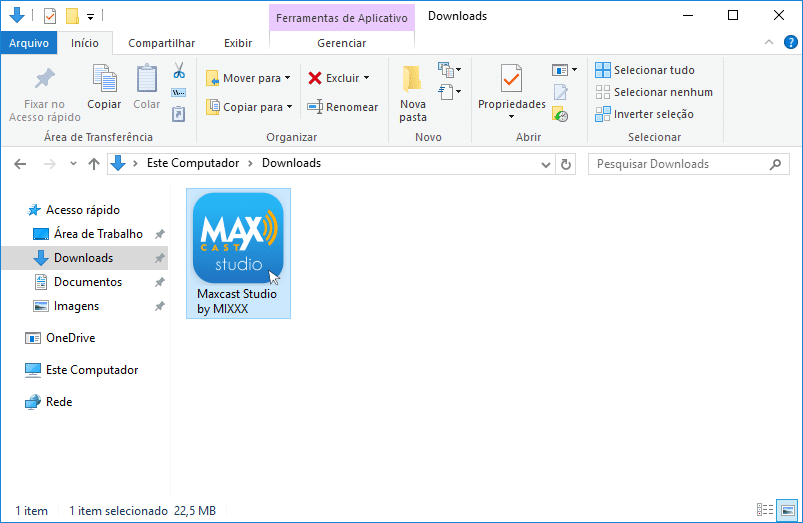Screen dimensions: 803x523
Task: Click the Colar clipboard icon
Action: pos(147,78)
